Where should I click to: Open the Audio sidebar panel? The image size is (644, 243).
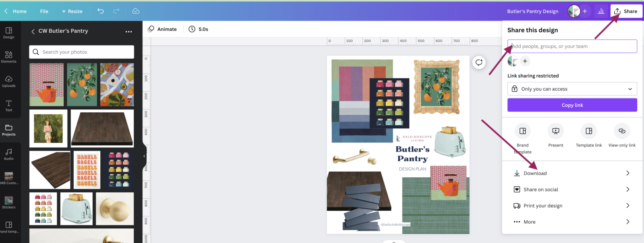click(9, 154)
